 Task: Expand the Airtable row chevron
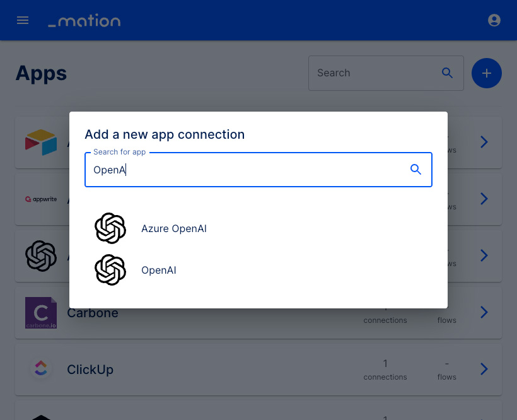pos(484,142)
